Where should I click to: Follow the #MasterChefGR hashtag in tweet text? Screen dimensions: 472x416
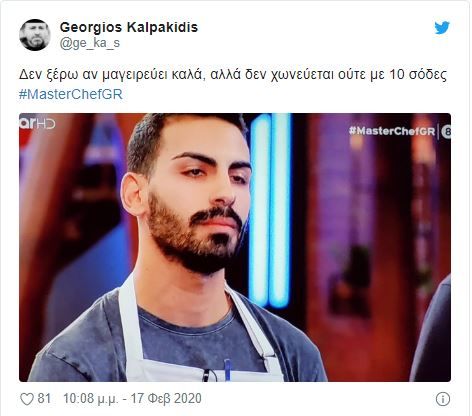point(71,94)
